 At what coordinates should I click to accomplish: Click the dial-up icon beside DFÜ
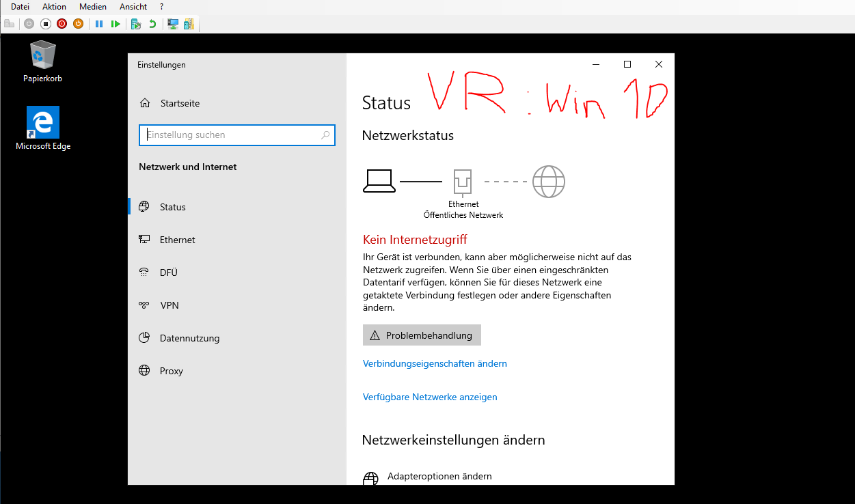144,272
